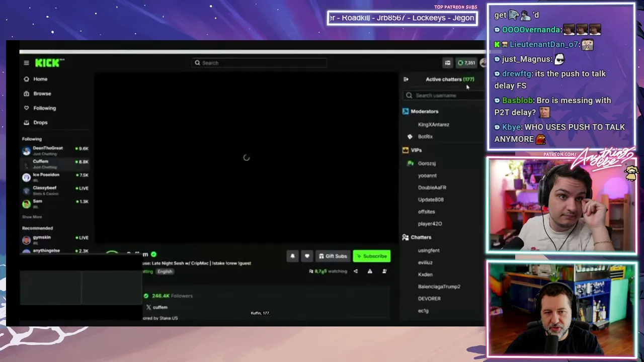This screenshot has height=362, width=644.
Task: Click the Gift Subs button
Action: click(x=333, y=256)
